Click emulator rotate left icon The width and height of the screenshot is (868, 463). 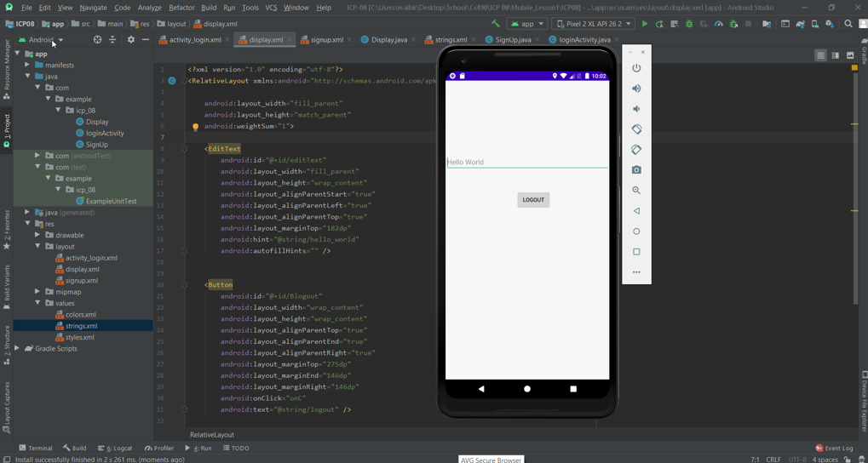pos(636,129)
